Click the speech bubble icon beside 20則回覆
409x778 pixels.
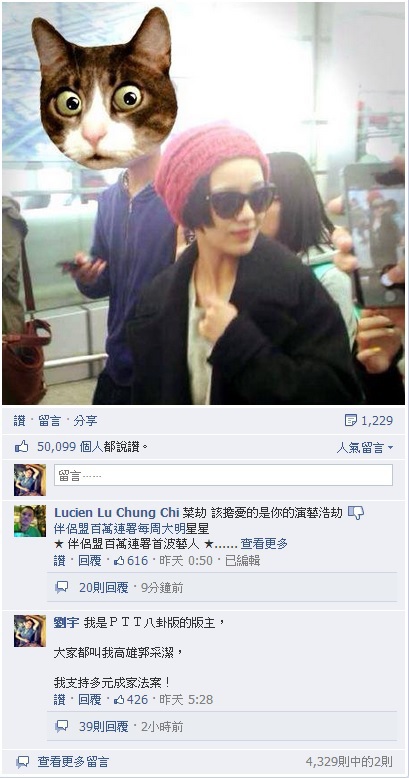[62, 588]
